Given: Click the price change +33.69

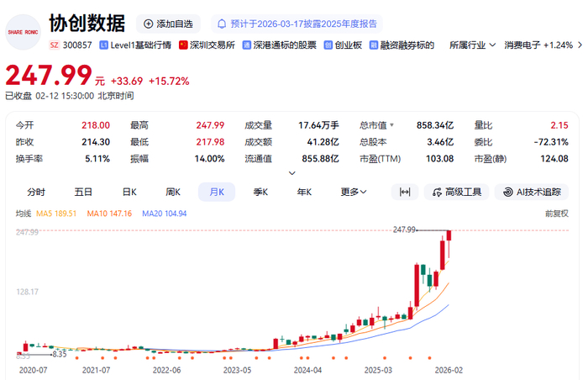Looking at the screenshot, I should tap(127, 81).
